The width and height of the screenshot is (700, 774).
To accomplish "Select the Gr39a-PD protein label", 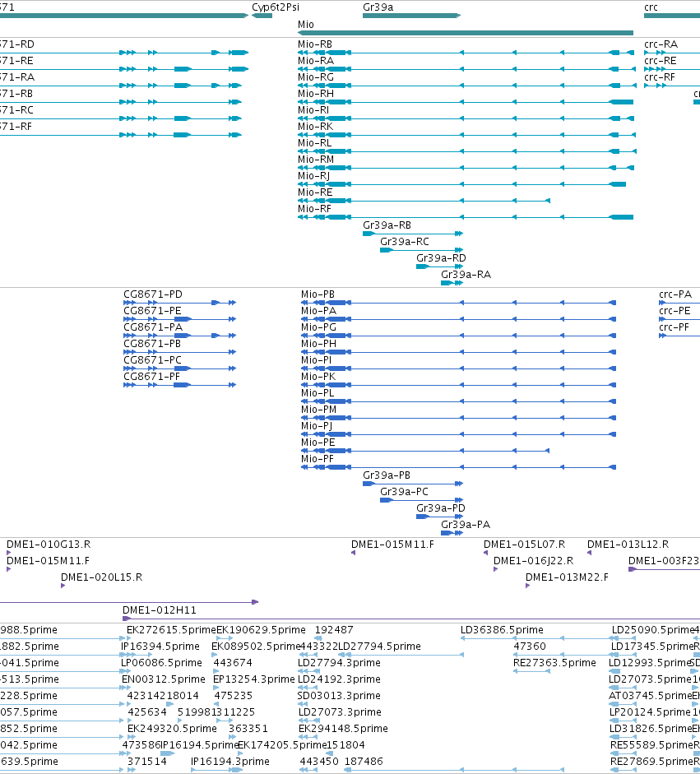I will pos(441,508).
